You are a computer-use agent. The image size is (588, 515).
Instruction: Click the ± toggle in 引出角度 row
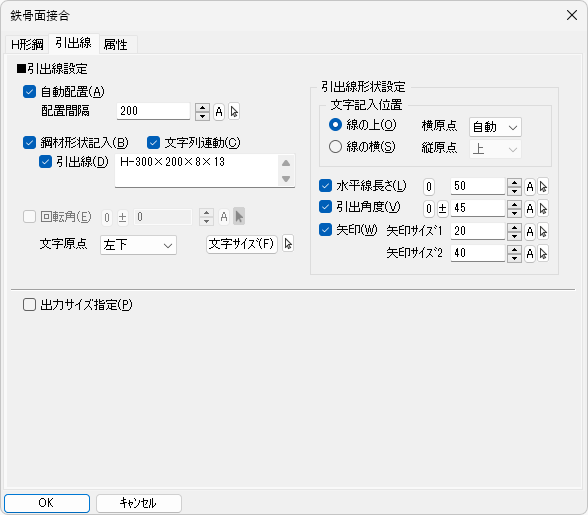click(x=442, y=209)
